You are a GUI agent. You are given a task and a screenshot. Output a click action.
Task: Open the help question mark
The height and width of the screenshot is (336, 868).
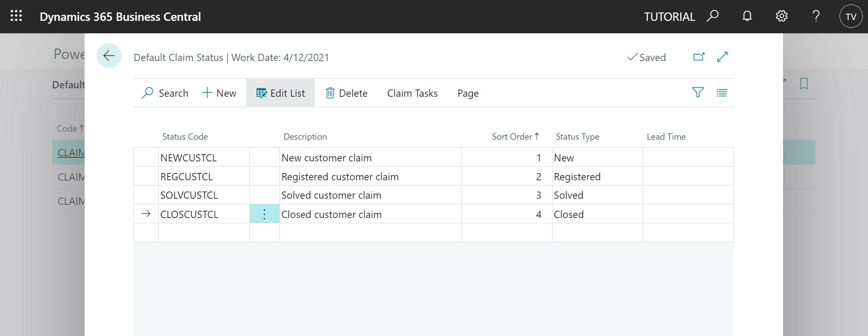pyautogui.click(x=815, y=16)
